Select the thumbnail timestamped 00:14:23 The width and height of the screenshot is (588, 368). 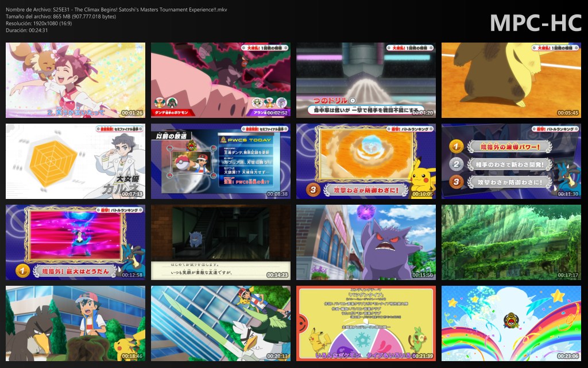click(x=220, y=242)
